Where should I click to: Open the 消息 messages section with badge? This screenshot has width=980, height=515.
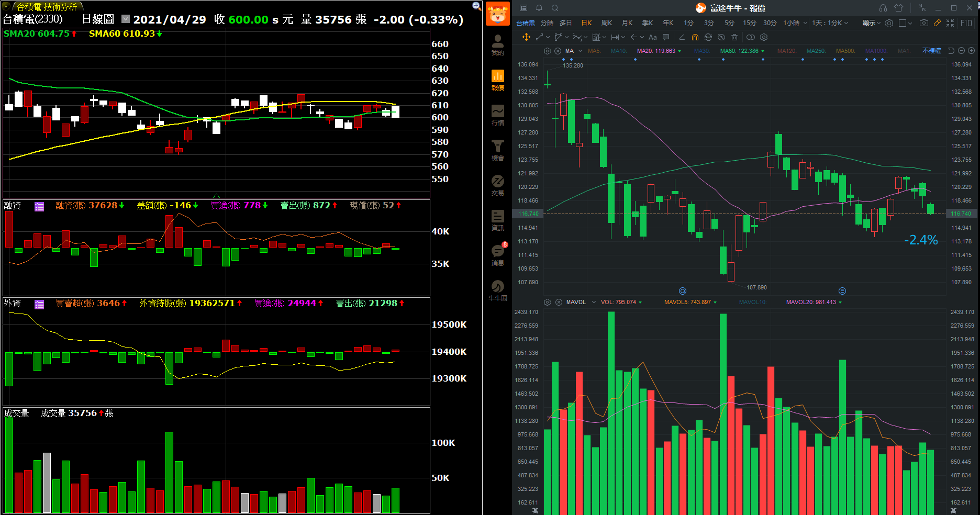point(497,255)
